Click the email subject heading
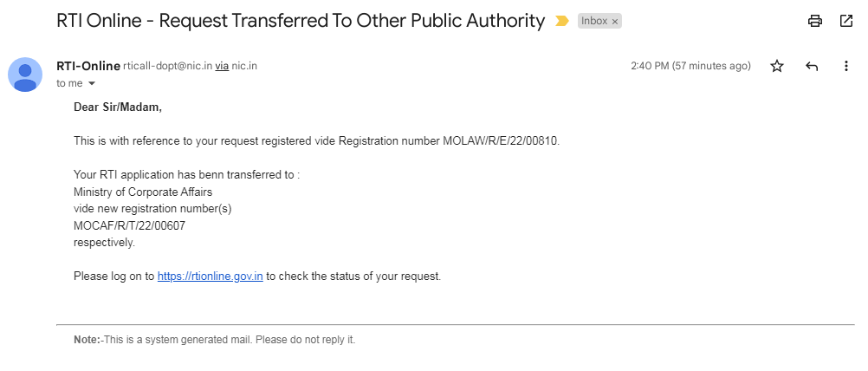Image resolution: width=868 pixels, height=371 pixels. pos(301,21)
